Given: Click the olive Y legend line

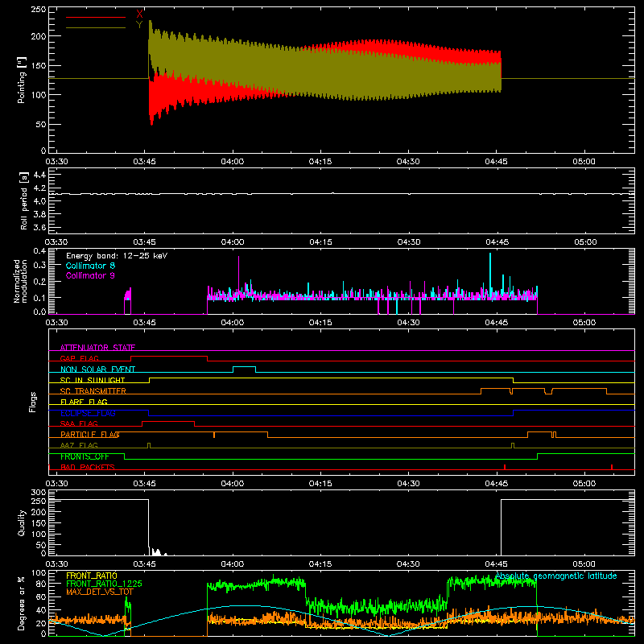Looking at the screenshot, I should [x=96, y=27].
